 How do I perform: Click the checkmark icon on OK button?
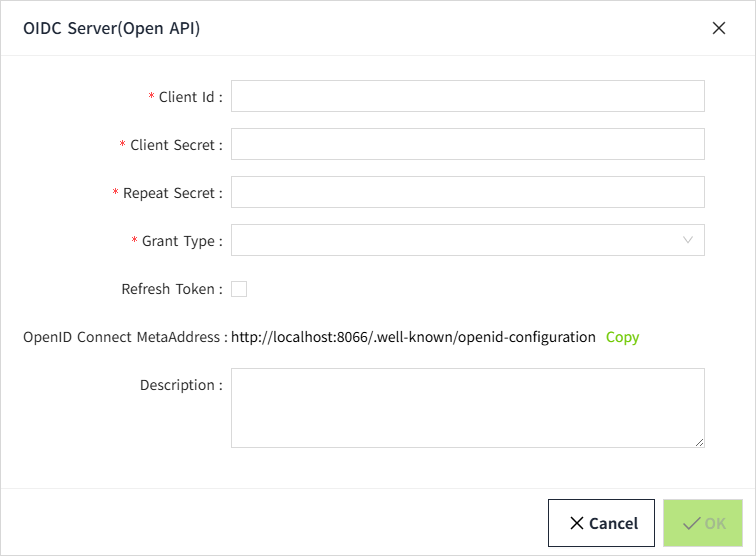(690, 523)
